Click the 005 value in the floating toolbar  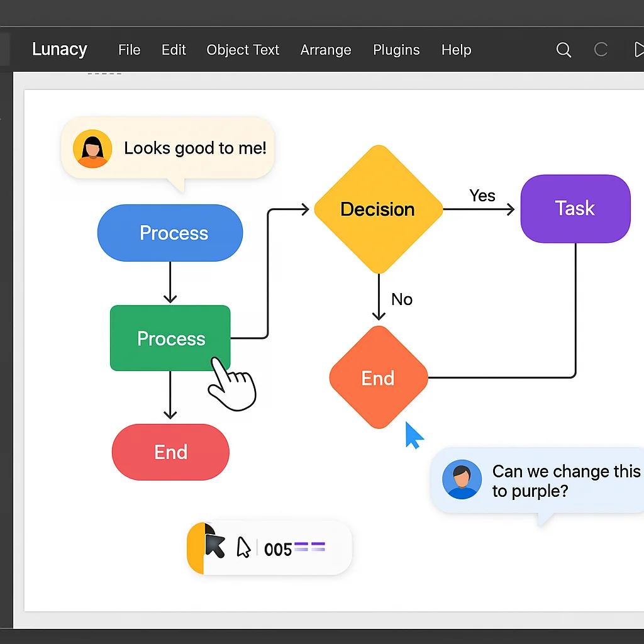[x=277, y=550]
